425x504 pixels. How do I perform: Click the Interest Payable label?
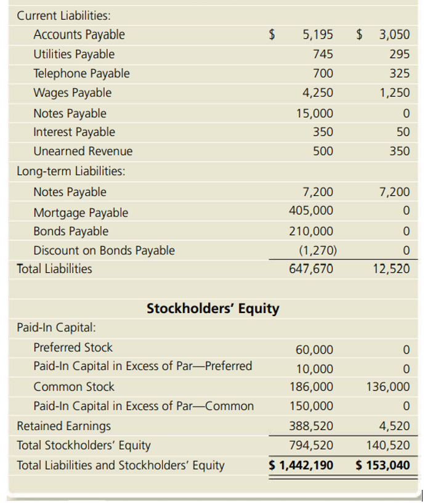click(x=74, y=132)
